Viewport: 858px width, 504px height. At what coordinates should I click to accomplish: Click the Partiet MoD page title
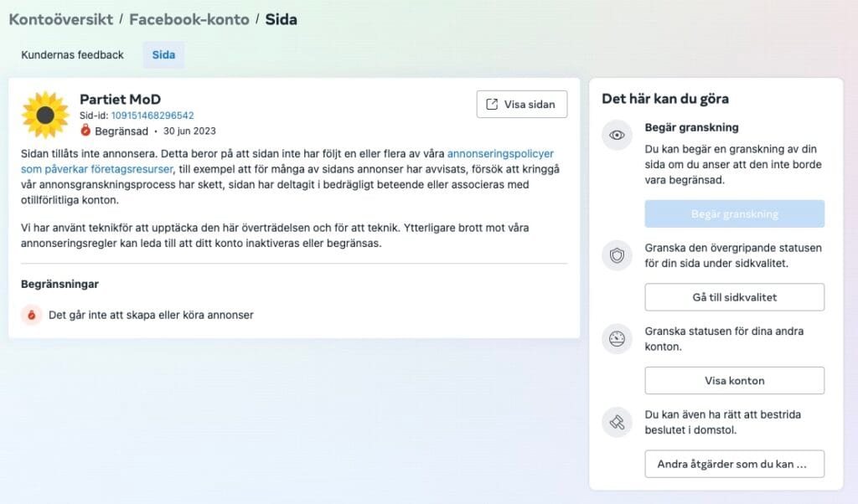point(119,99)
